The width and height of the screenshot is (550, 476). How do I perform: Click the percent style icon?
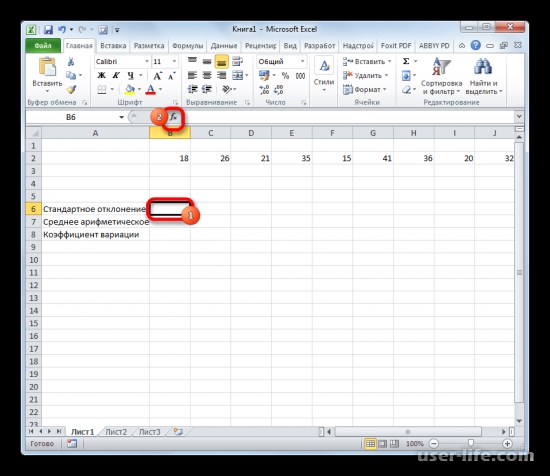coord(286,75)
